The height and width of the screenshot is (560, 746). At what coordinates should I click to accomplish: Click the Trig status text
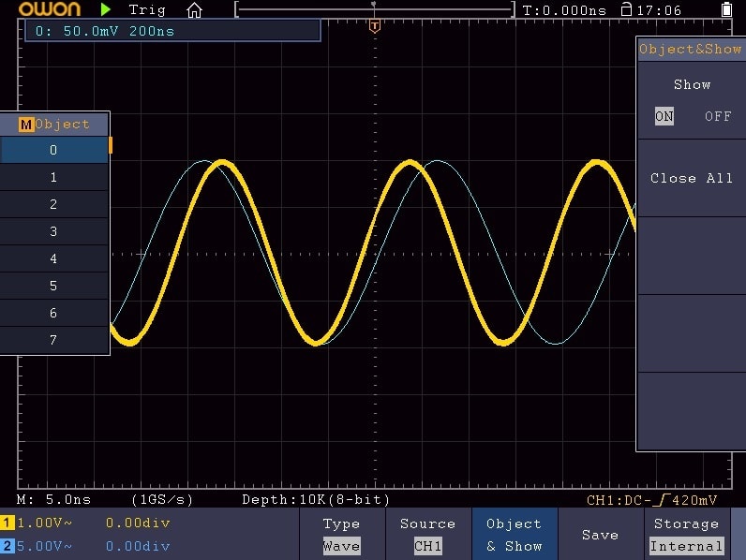[x=147, y=9]
